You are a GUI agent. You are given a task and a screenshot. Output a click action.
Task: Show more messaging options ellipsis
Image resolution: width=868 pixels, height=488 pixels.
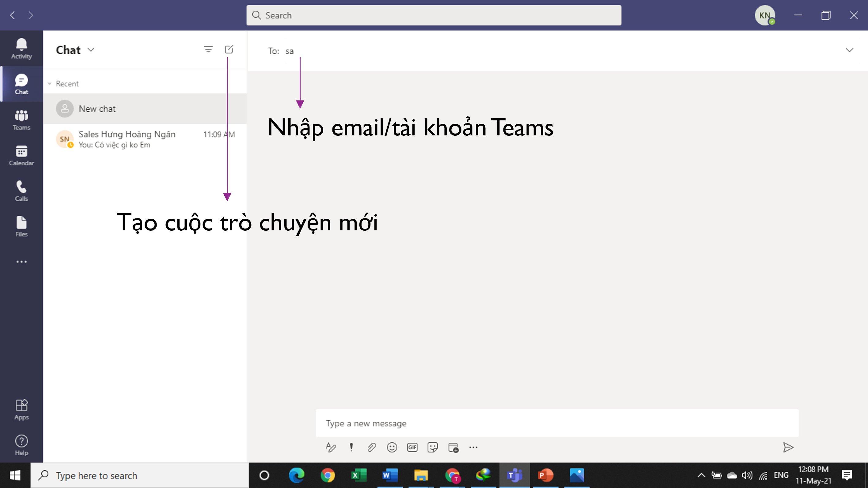tap(473, 447)
